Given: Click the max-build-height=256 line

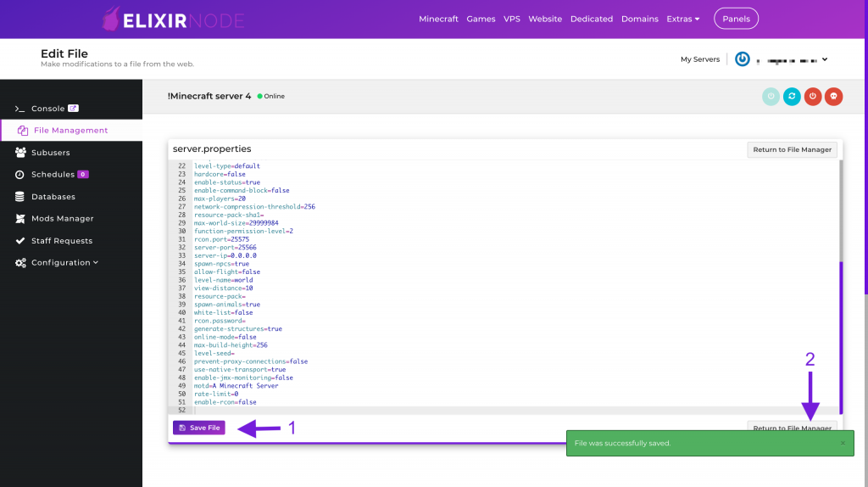Looking at the screenshot, I should [231, 345].
